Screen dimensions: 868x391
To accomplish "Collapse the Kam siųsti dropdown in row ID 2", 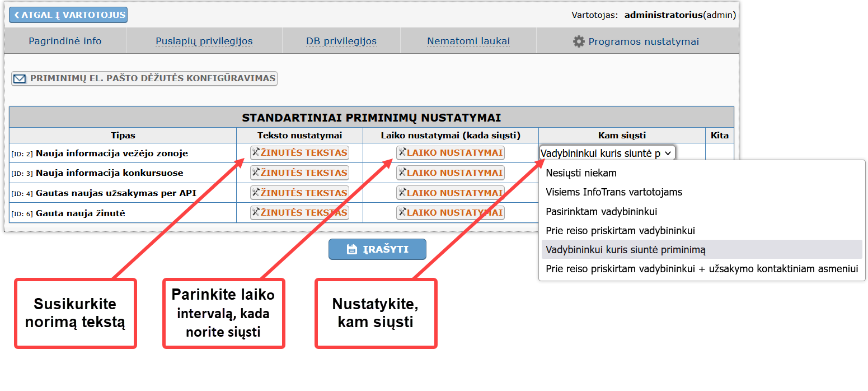I will click(x=607, y=153).
